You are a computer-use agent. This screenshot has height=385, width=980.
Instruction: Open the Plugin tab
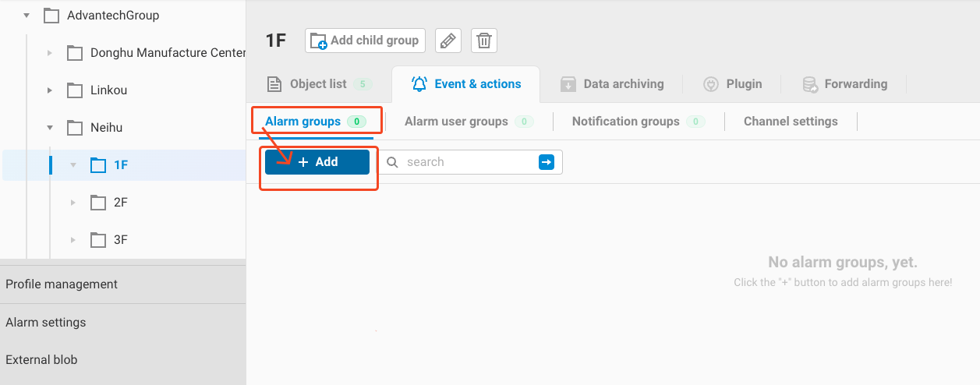(733, 84)
